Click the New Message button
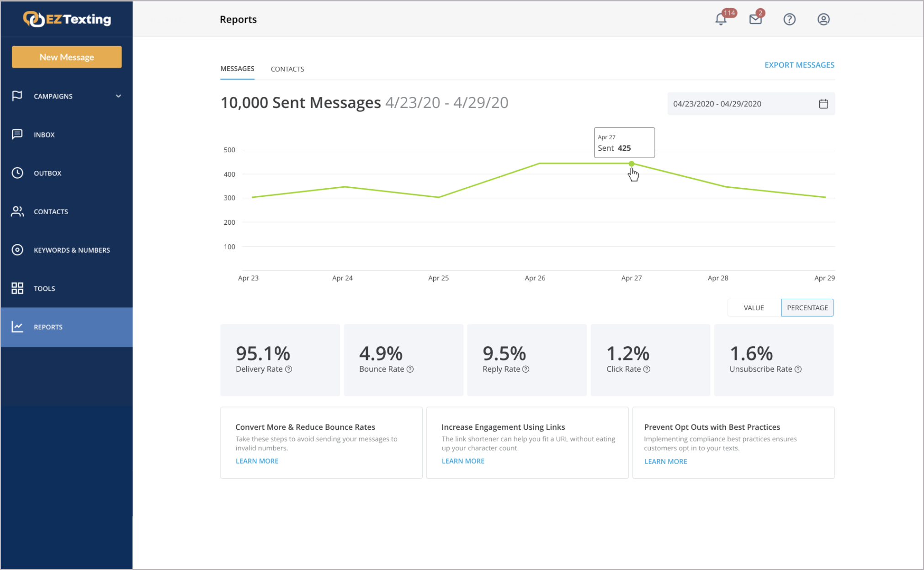The height and width of the screenshot is (570, 924). [x=67, y=57]
